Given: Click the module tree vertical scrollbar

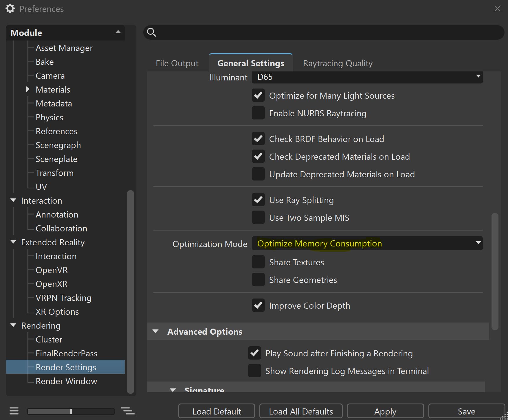Looking at the screenshot, I should (131, 292).
